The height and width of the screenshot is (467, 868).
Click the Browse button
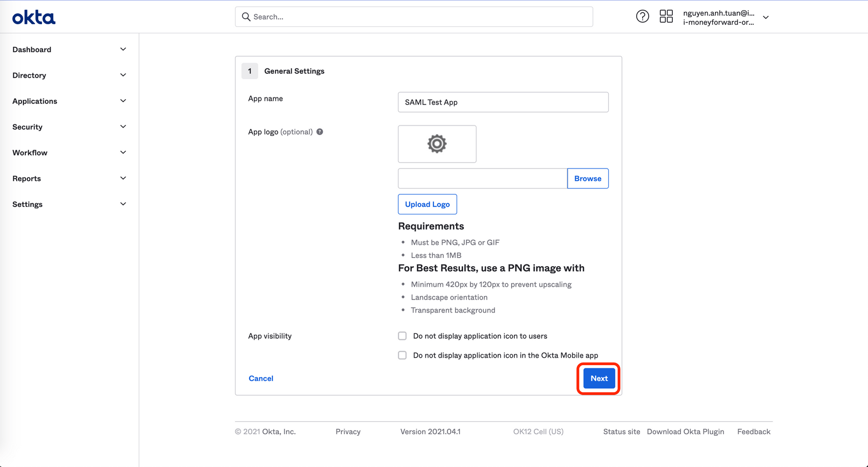(588, 179)
